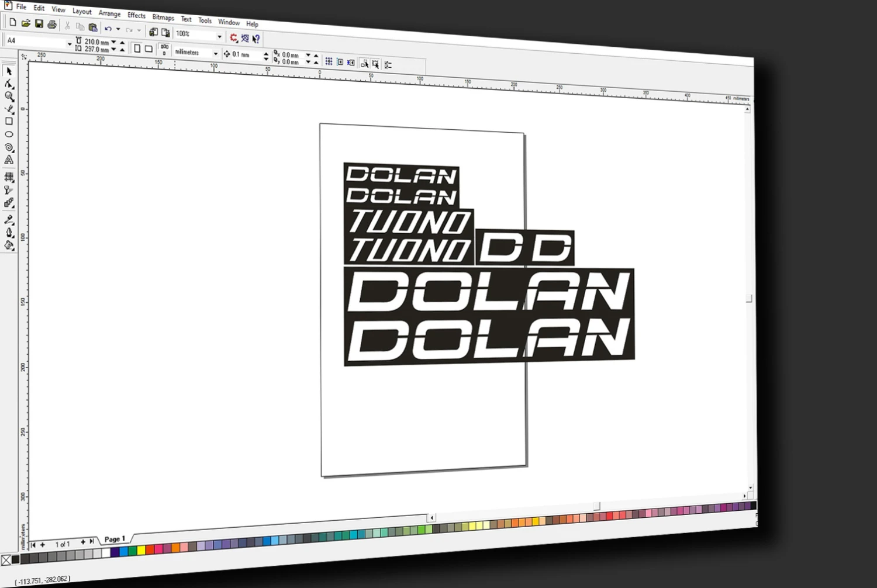Viewport: 877px width, 588px height.
Task: Select the Text tool (letter A)
Action: click(9, 160)
